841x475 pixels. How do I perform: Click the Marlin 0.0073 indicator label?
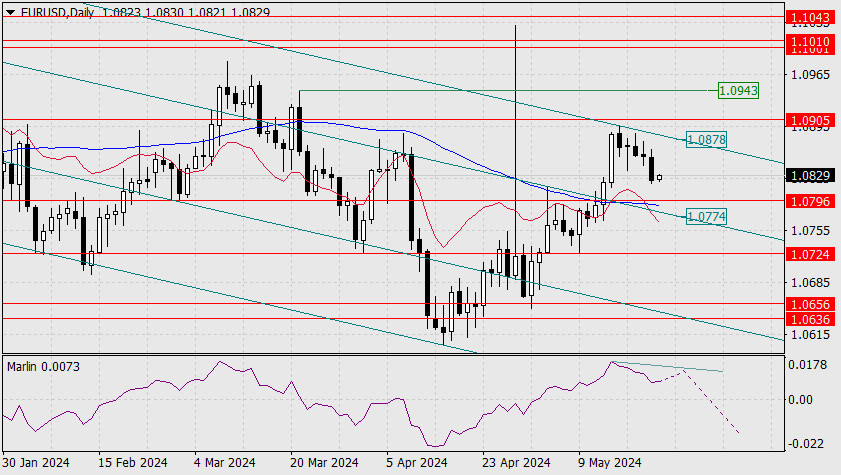(x=43, y=367)
